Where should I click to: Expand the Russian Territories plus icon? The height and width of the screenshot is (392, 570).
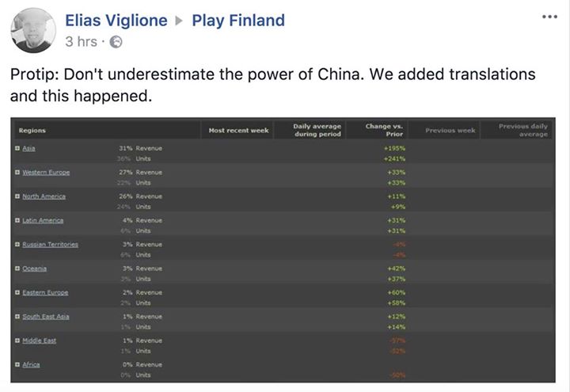(17, 245)
